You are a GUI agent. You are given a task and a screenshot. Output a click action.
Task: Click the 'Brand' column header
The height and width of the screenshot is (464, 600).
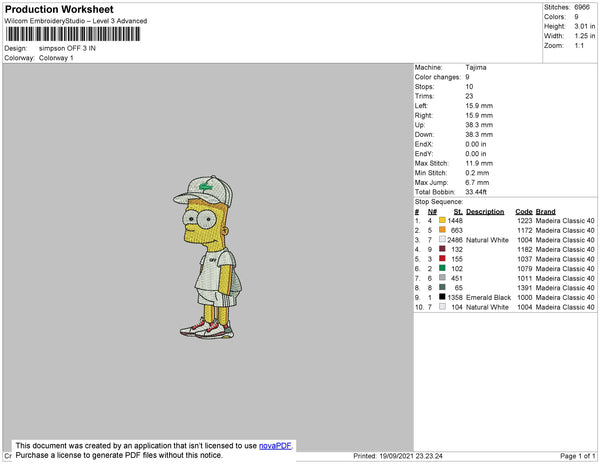click(x=546, y=212)
